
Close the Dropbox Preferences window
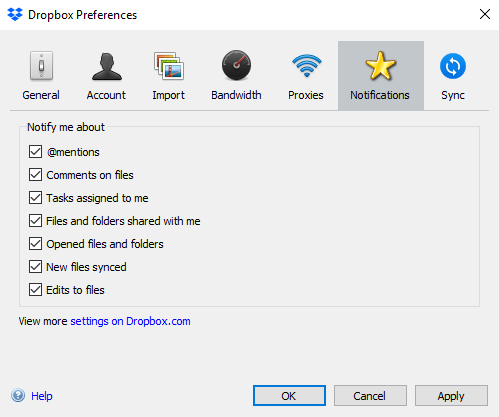point(485,14)
